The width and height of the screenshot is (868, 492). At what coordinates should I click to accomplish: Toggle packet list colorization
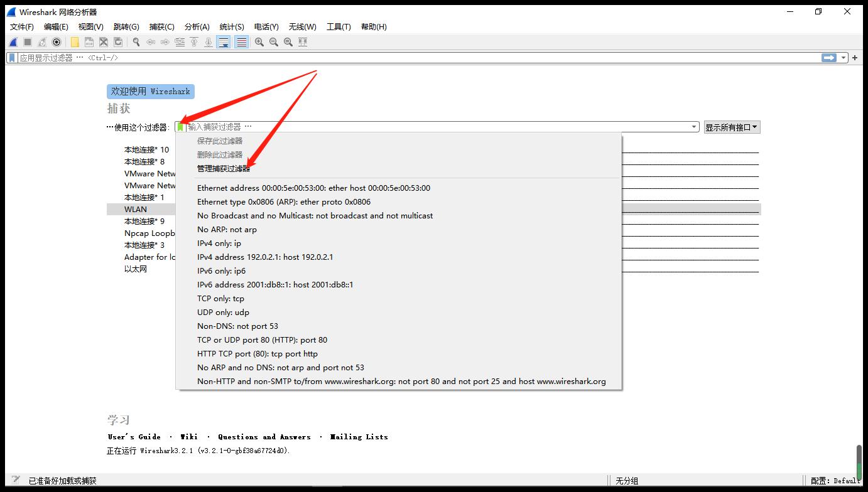(x=241, y=42)
